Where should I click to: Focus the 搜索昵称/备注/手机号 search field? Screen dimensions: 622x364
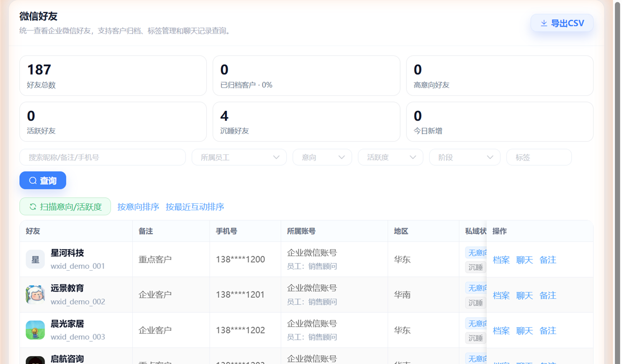tap(103, 157)
